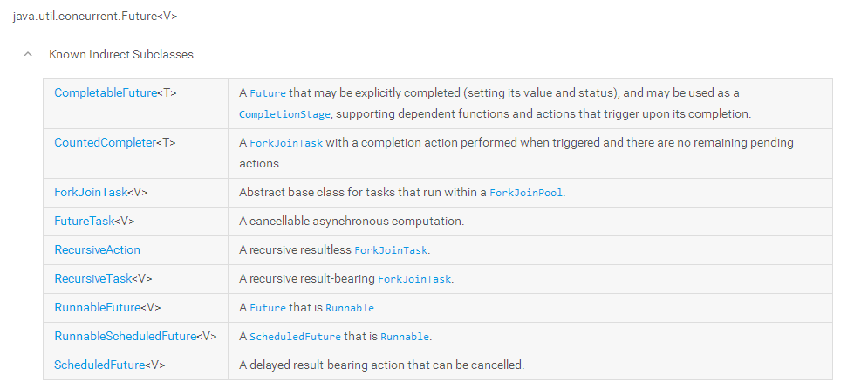Open the RunnableScheduledFuture<V> class link

(x=125, y=336)
